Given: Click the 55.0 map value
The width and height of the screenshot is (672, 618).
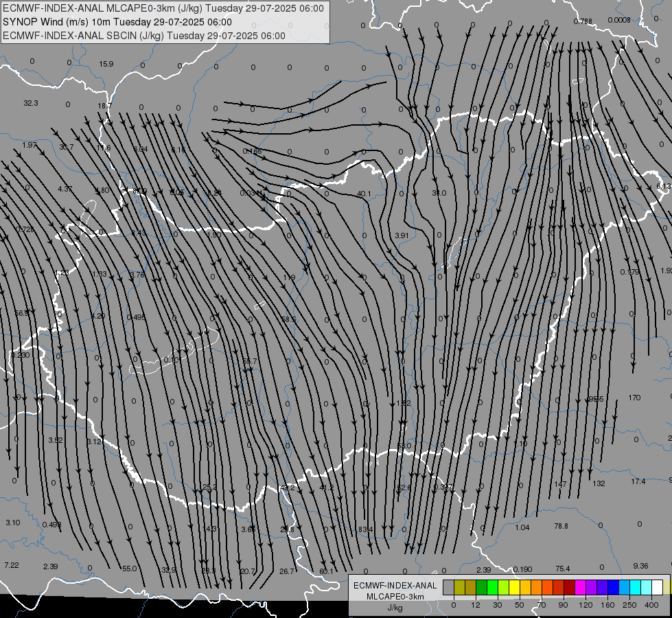Looking at the screenshot, I should [130, 569].
